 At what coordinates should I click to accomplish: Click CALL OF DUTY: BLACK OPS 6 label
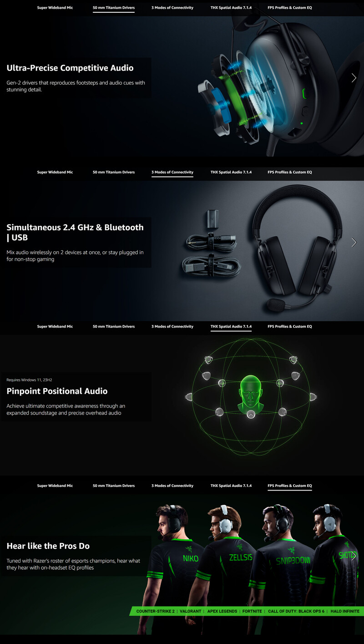296,611
